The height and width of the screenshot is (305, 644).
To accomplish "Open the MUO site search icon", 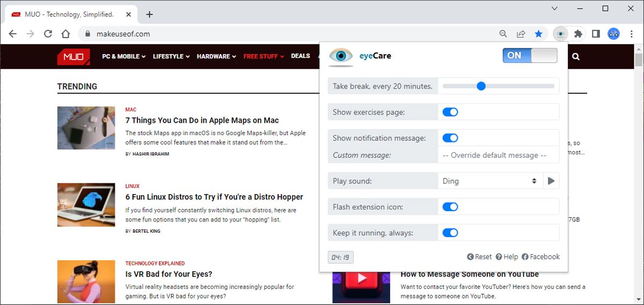I will pyautogui.click(x=576, y=56).
